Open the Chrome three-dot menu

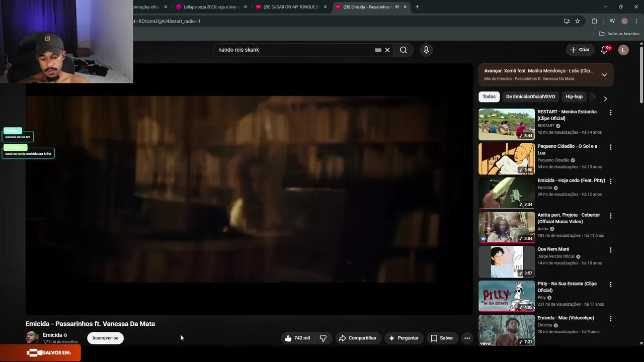pyautogui.click(x=635, y=21)
